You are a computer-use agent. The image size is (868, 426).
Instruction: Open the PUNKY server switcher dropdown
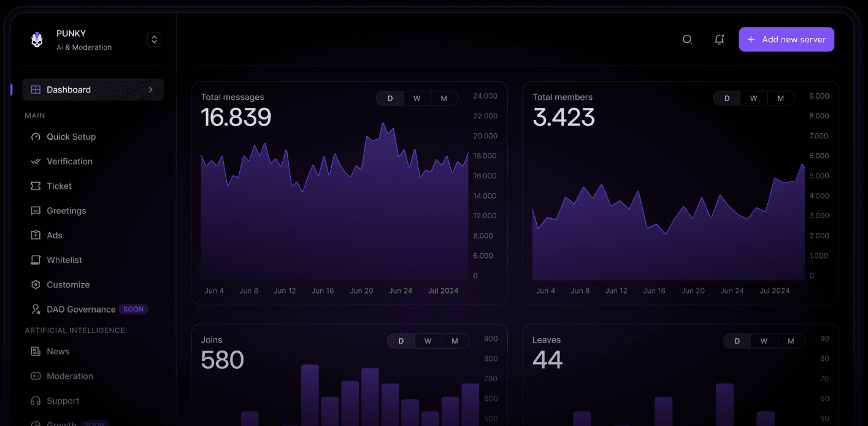click(155, 39)
